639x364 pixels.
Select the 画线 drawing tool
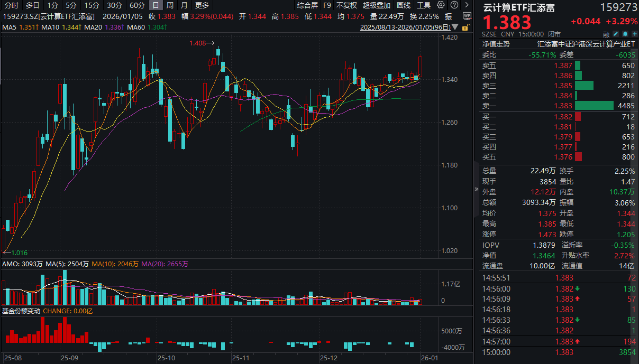[404, 5]
